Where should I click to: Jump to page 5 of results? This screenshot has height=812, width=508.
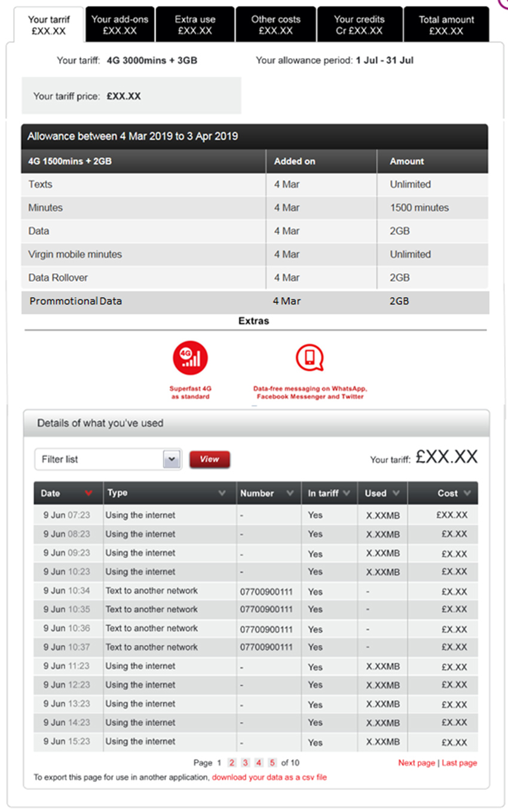[x=272, y=762]
